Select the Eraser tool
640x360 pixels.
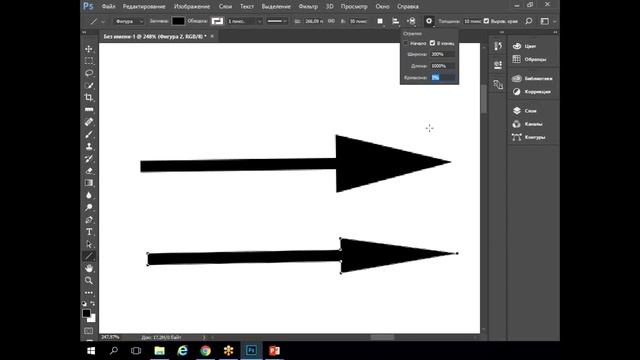(89, 171)
